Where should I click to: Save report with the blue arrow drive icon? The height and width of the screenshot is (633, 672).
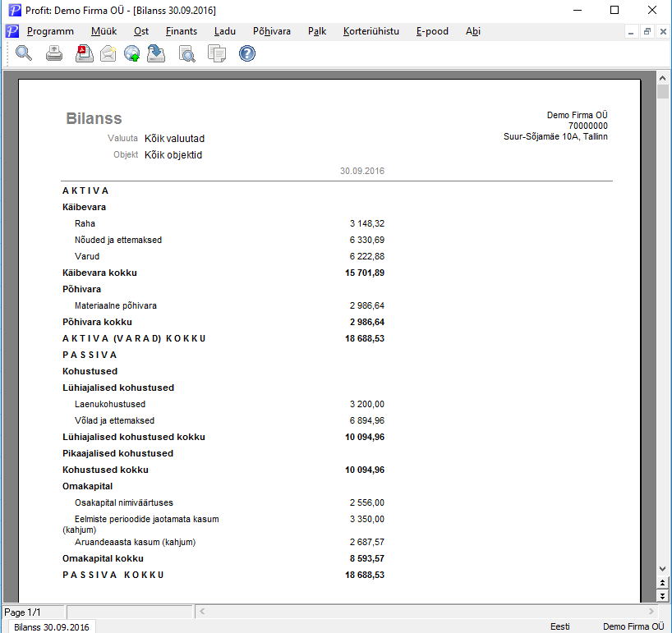(156, 53)
